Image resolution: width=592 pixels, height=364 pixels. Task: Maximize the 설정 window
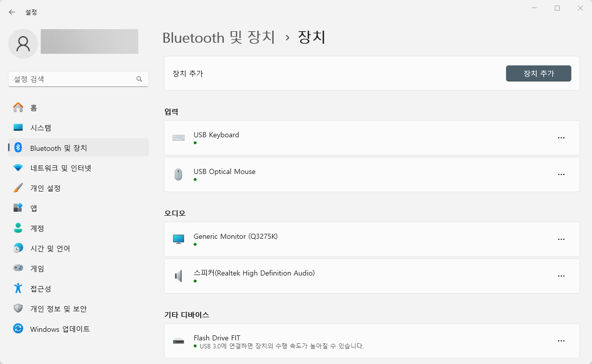pyautogui.click(x=557, y=8)
